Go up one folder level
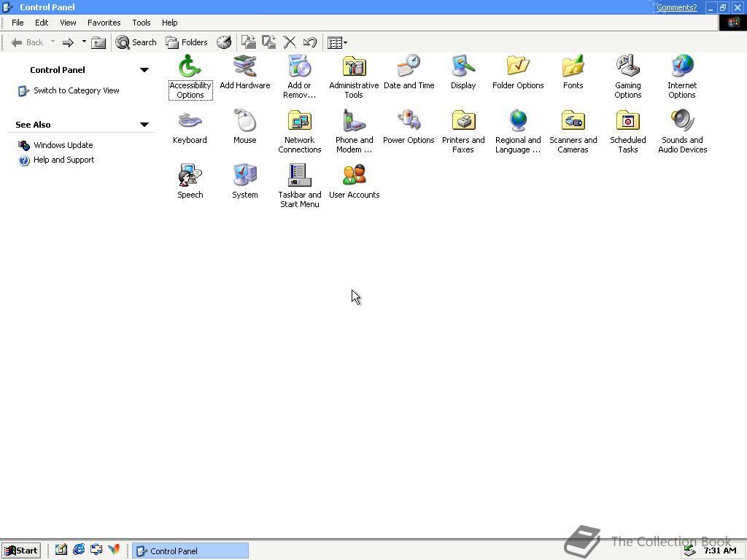This screenshot has width=747, height=560. pos(98,42)
